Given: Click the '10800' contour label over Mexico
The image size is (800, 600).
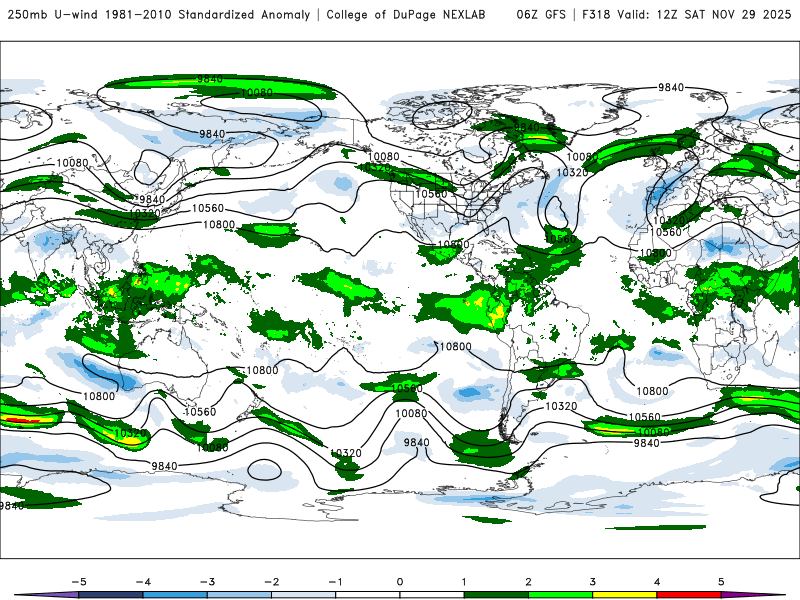Looking at the screenshot, I should [x=454, y=245].
